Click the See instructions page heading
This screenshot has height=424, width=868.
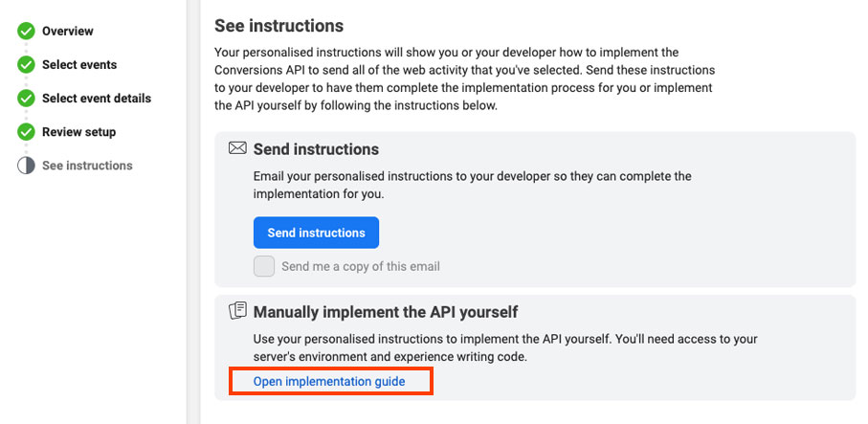(279, 26)
